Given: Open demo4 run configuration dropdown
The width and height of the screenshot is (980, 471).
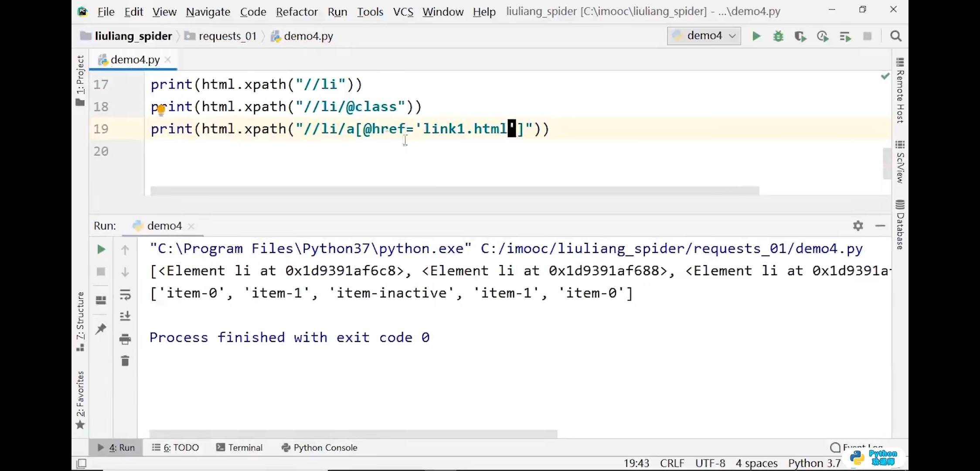Looking at the screenshot, I should tap(704, 36).
